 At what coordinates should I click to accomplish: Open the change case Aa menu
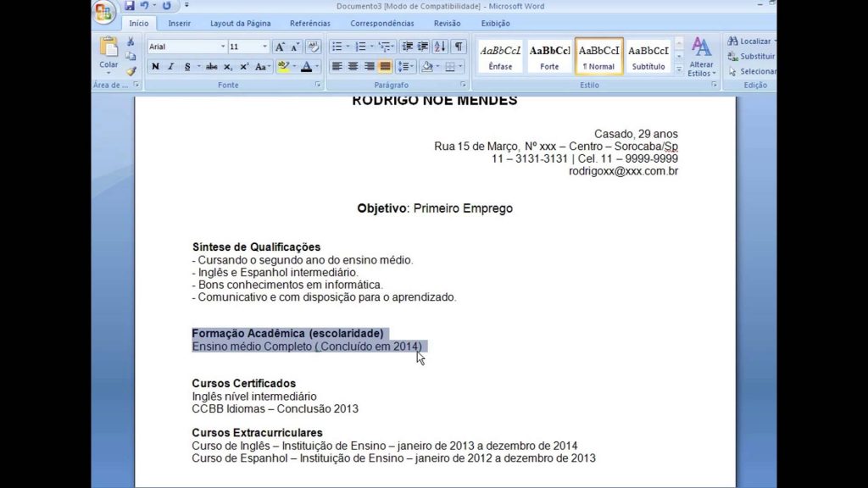click(x=262, y=66)
